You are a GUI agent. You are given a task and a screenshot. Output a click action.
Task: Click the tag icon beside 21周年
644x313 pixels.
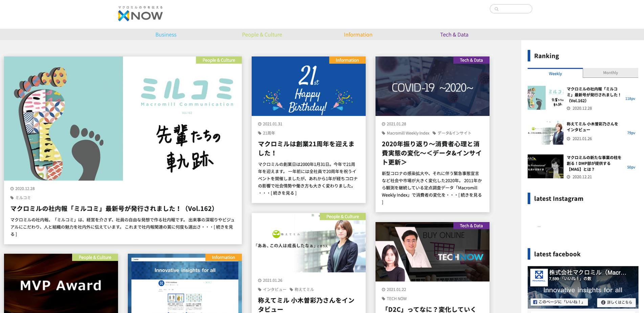[x=260, y=133]
